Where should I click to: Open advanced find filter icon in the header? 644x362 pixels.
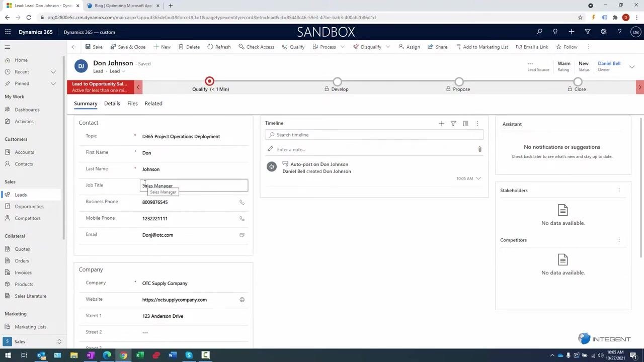(x=588, y=32)
